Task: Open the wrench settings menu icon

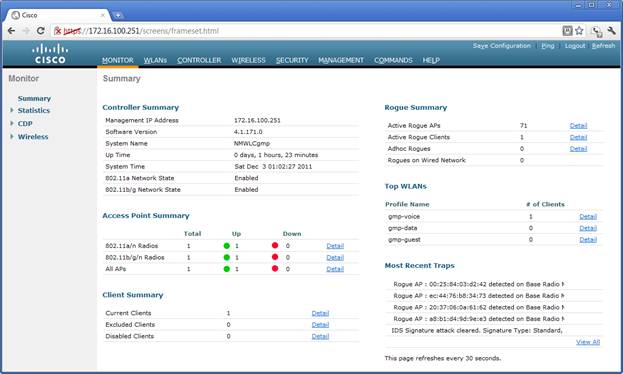Action: coord(611,31)
